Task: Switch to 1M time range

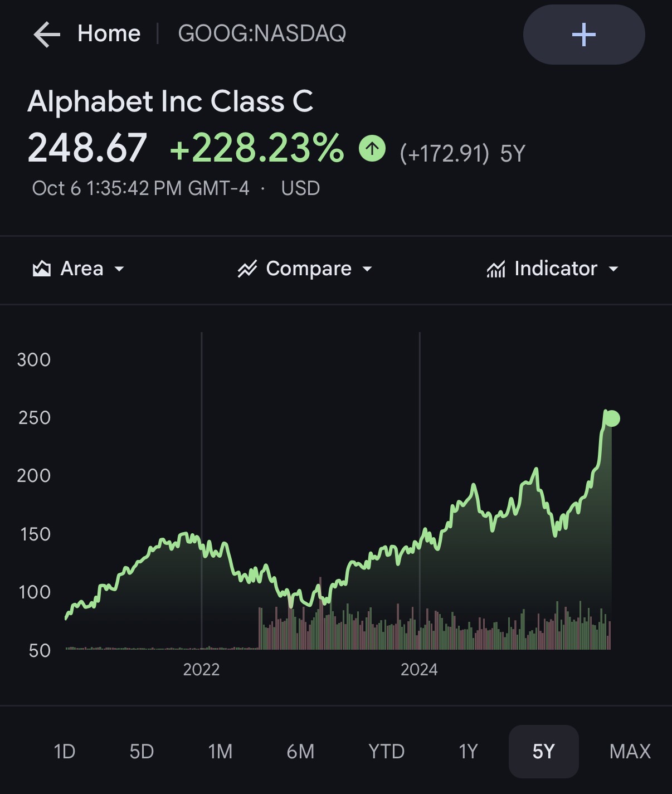Action: click(x=220, y=751)
